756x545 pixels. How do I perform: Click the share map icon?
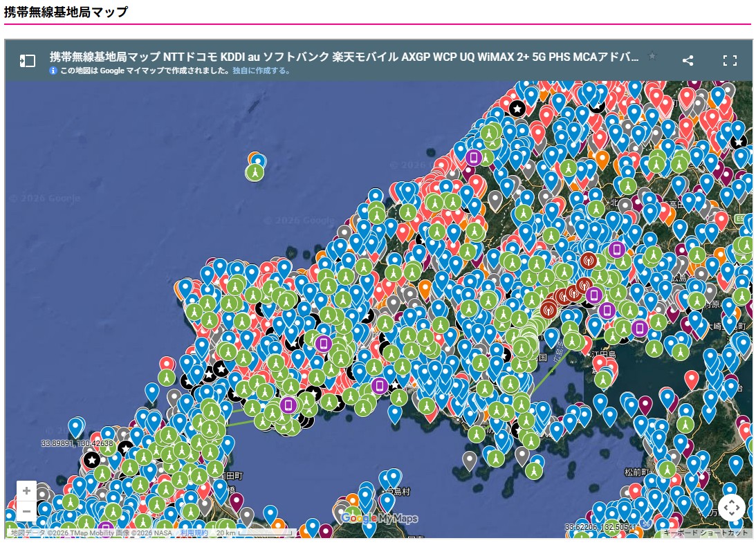(x=688, y=61)
